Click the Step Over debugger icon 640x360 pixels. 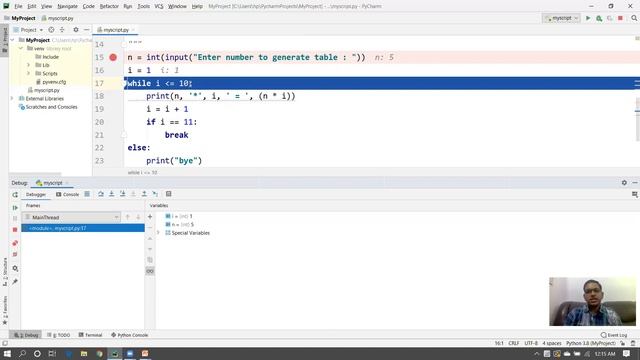point(100,194)
